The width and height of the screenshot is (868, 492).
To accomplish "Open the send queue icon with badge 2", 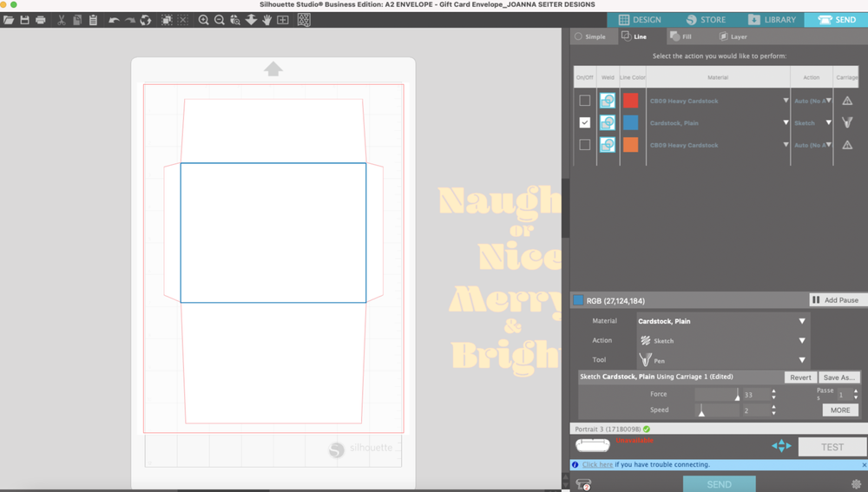I will 583,484.
